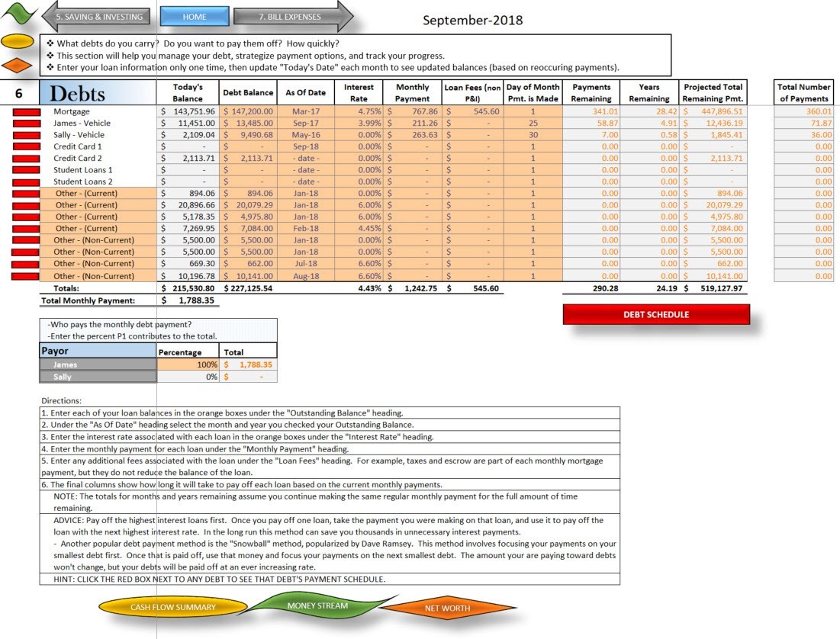Select James percentage 100% cell
This screenshot has height=639, width=840.
tap(188, 364)
